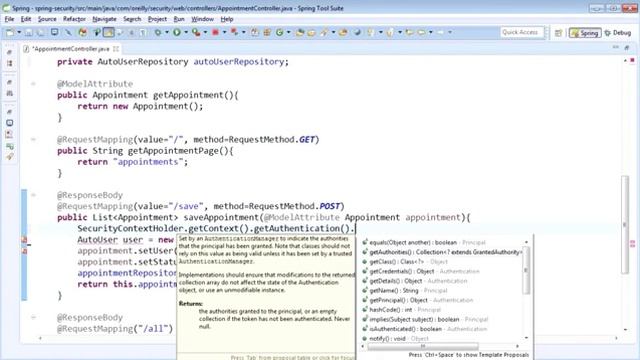640x360 pixels.
Task: Close the AppointmentController.java tab
Action: point(116,49)
